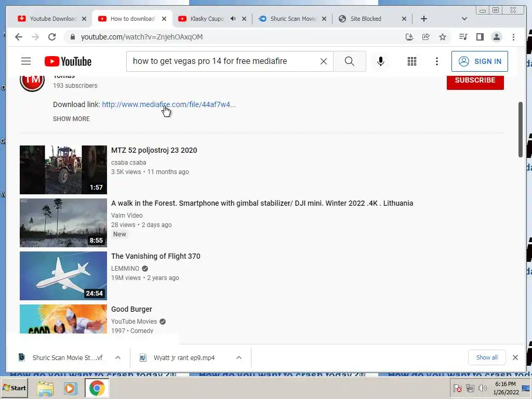Subscribe to the channel
The height and width of the screenshot is (399, 532).
[475, 82]
